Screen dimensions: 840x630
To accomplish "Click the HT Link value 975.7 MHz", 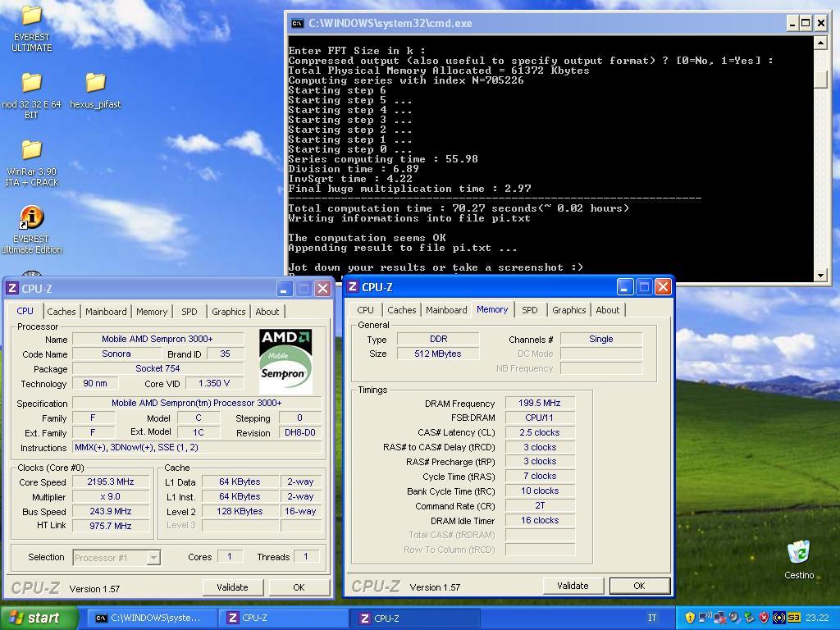I will pos(111,526).
